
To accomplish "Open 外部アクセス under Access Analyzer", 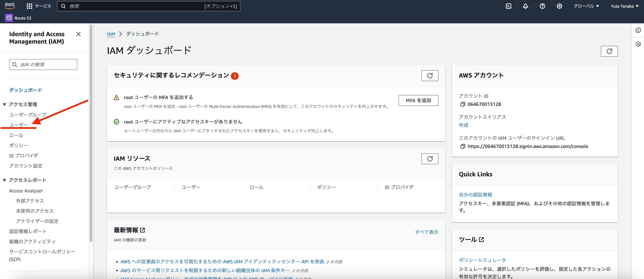I will pos(30,201).
